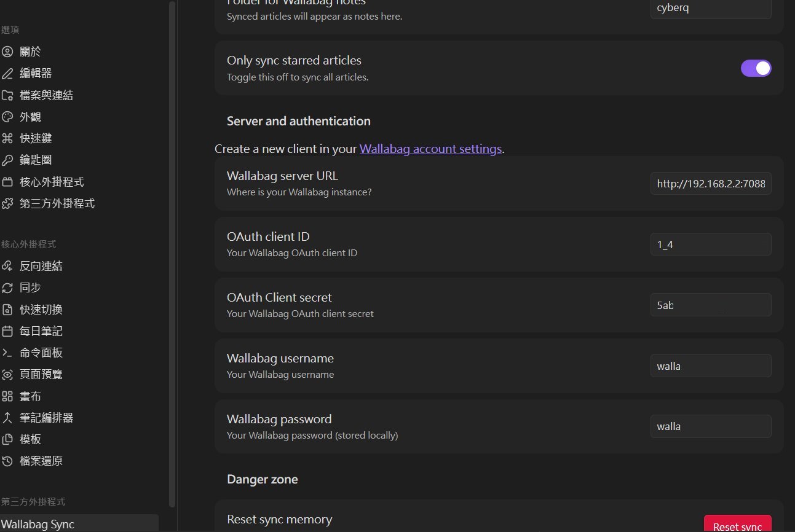
Task: Click the Community plugins (第三方外掛程式) puzzle icon
Action: (7, 203)
